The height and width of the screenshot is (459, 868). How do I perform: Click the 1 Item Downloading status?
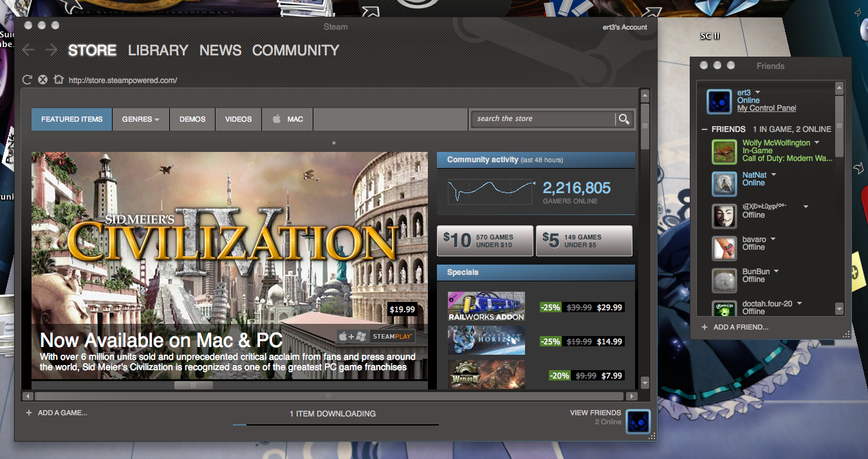[x=333, y=414]
